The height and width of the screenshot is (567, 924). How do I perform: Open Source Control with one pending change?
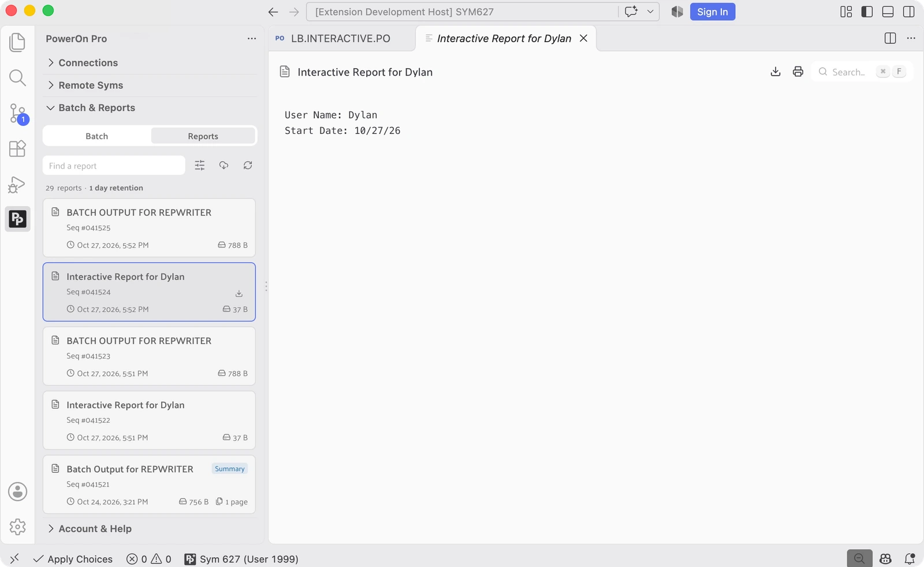point(17,114)
